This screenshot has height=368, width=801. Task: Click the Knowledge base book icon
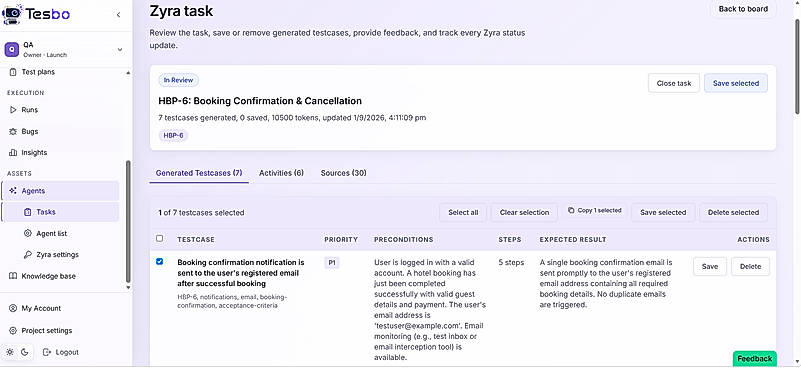point(13,276)
